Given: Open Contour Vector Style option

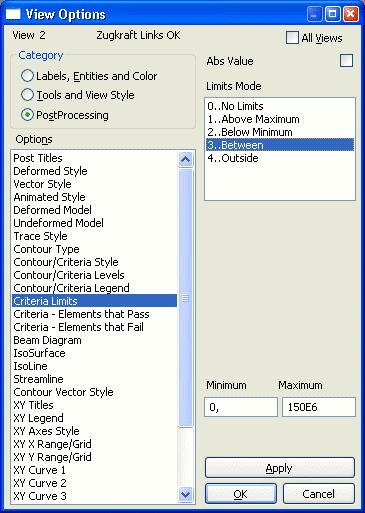Looking at the screenshot, I should point(94,392).
